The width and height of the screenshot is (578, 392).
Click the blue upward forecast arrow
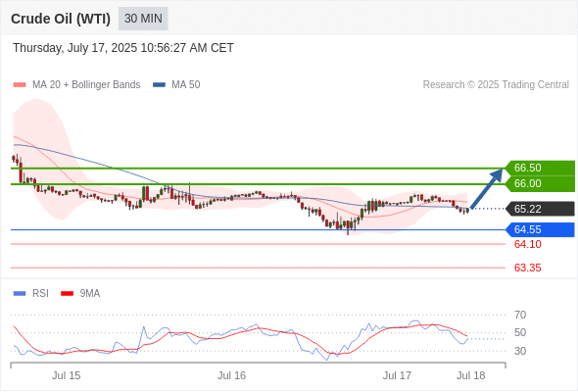(x=487, y=188)
